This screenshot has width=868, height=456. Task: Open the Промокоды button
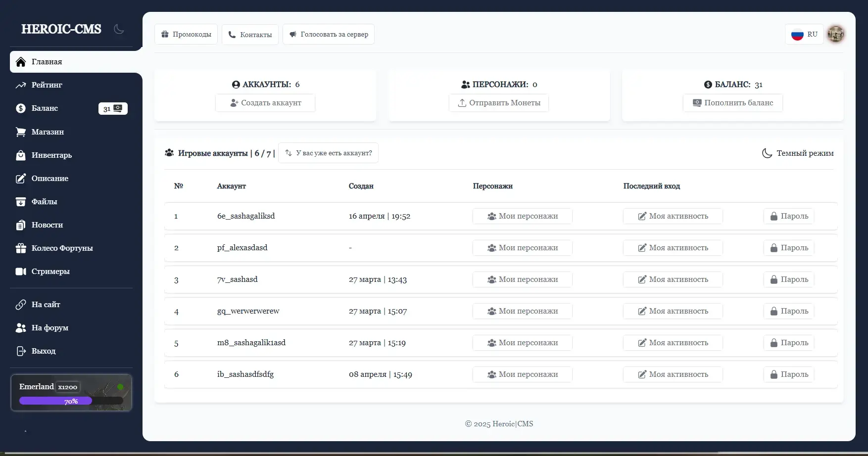(186, 34)
